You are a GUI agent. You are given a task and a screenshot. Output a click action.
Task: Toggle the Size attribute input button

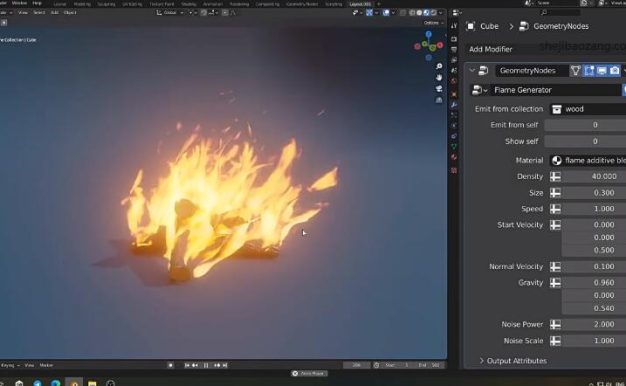pos(555,193)
